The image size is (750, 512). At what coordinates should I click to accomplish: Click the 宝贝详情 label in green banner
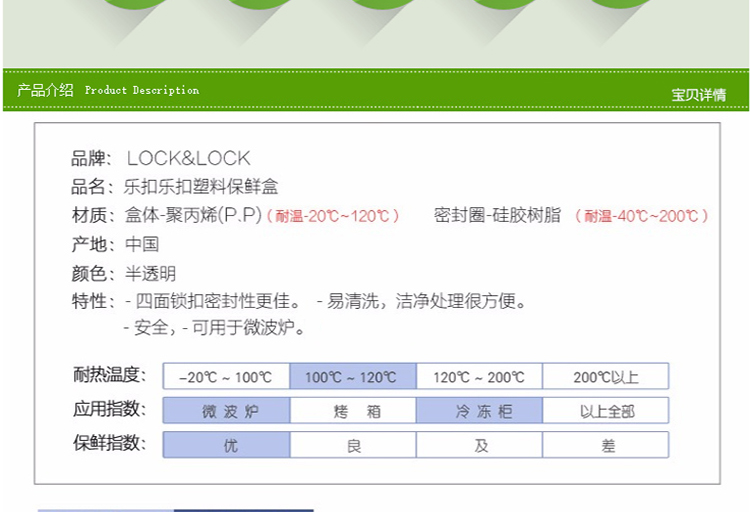tap(698, 95)
